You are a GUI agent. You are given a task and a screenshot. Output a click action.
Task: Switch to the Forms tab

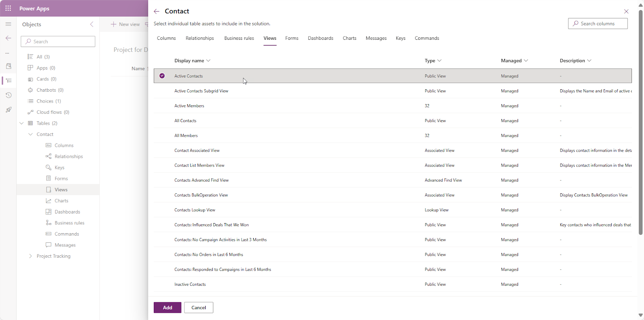[x=292, y=38]
